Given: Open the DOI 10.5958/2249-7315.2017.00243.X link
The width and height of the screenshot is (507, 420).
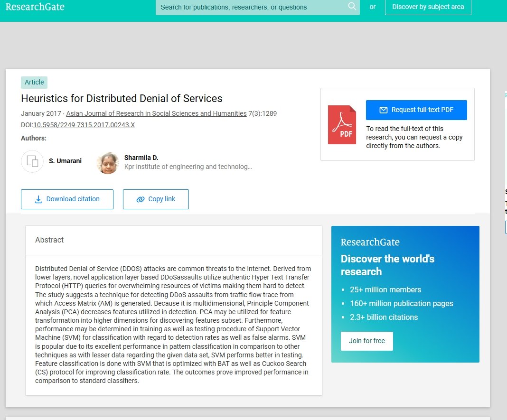Looking at the screenshot, I should [x=84, y=125].
